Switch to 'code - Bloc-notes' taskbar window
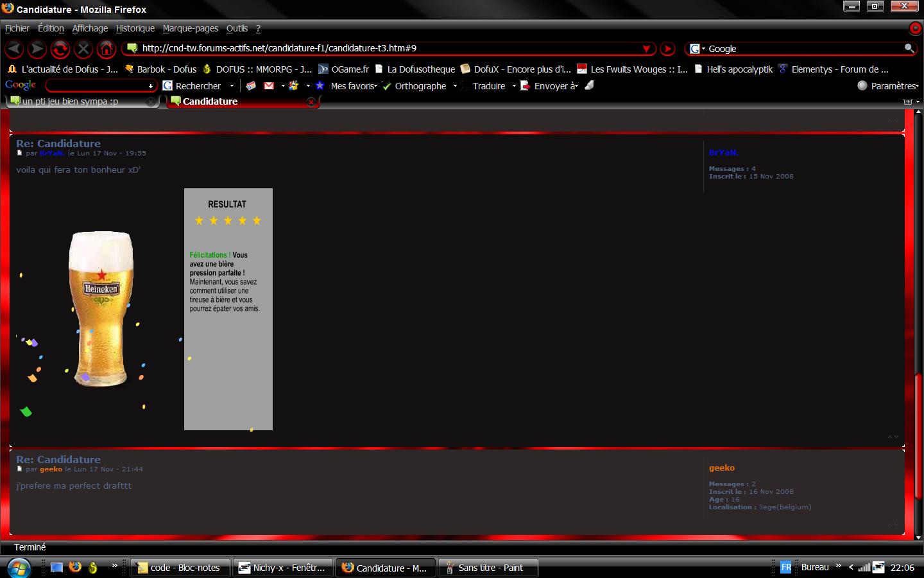This screenshot has height=578, width=924. [179, 568]
